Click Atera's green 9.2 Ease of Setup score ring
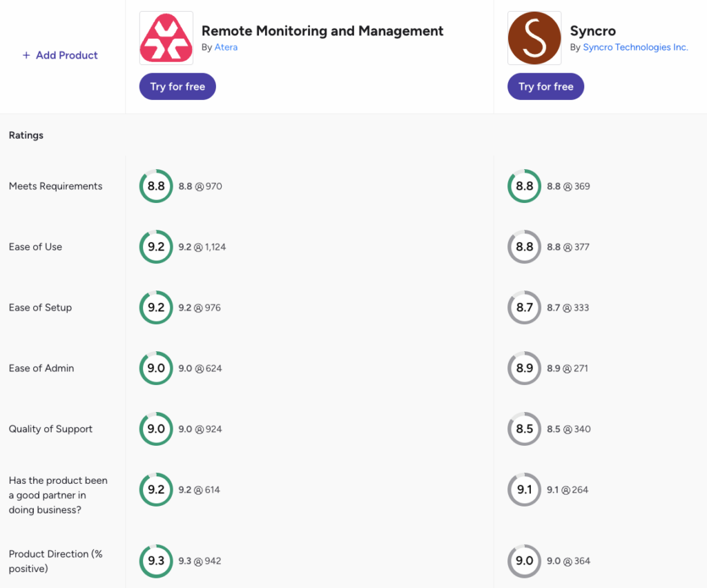 point(156,308)
